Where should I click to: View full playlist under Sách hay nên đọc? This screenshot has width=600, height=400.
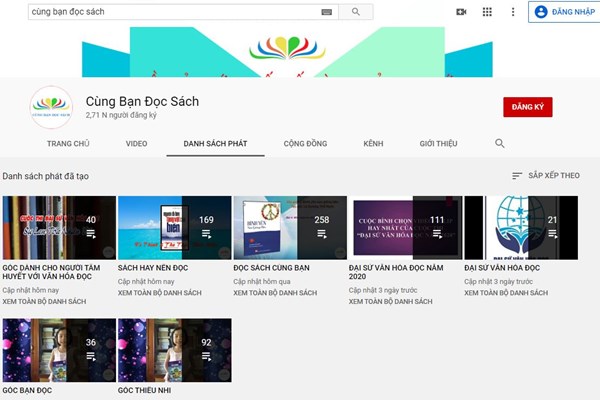click(160, 293)
